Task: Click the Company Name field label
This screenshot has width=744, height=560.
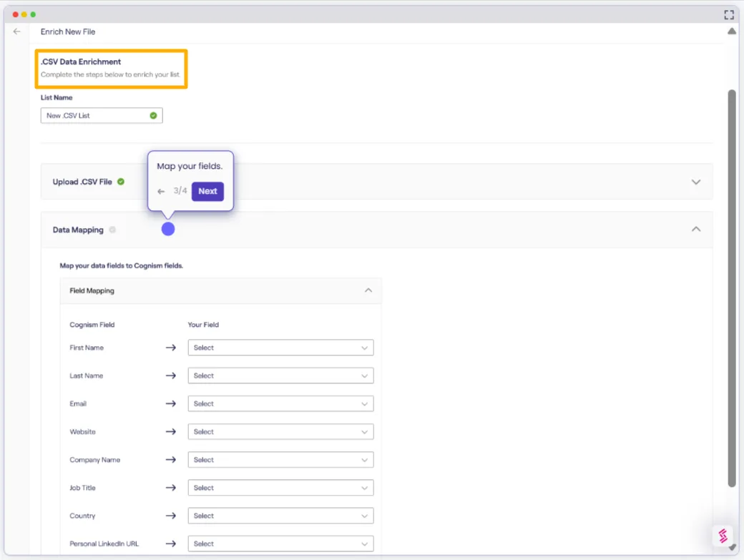Action: [x=95, y=459]
